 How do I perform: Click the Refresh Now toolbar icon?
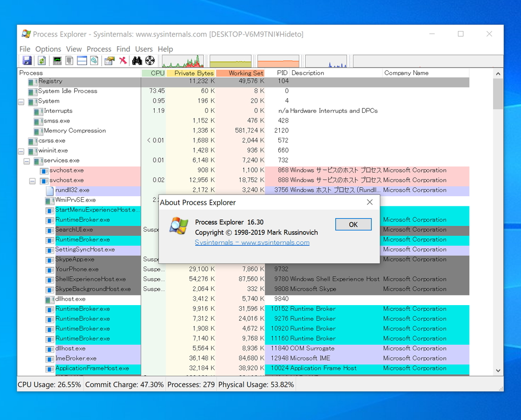click(x=41, y=61)
